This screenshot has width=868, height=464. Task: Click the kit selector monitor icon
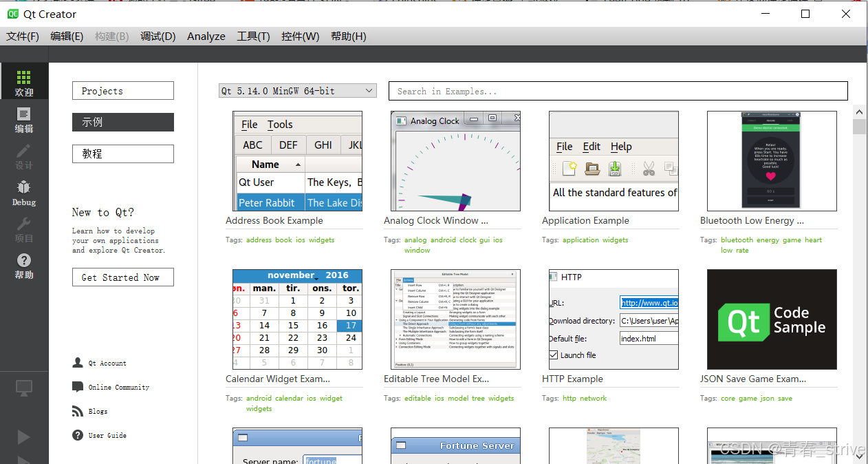point(24,388)
